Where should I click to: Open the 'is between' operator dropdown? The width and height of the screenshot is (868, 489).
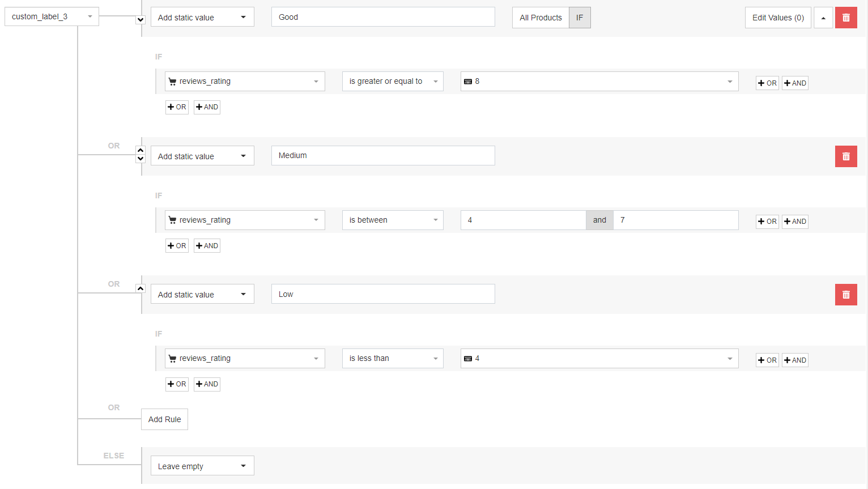pos(393,220)
